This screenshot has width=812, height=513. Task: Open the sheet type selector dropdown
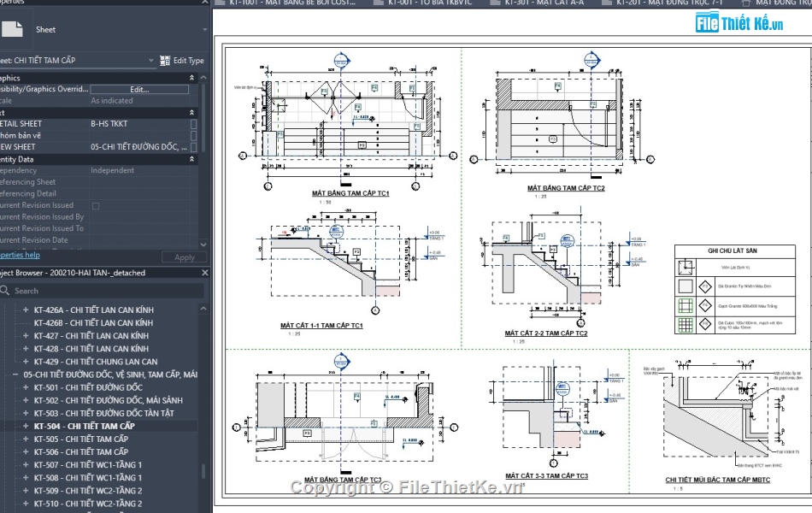click(x=150, y=60)
